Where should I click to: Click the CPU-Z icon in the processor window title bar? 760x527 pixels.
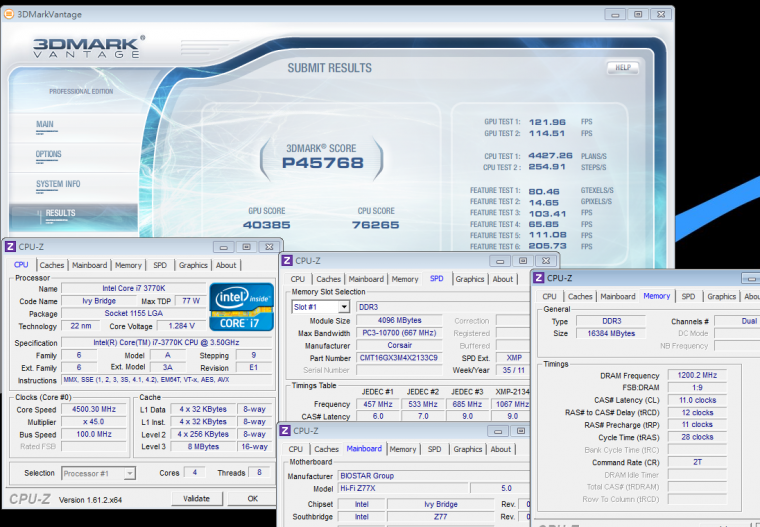click(11, 247)
